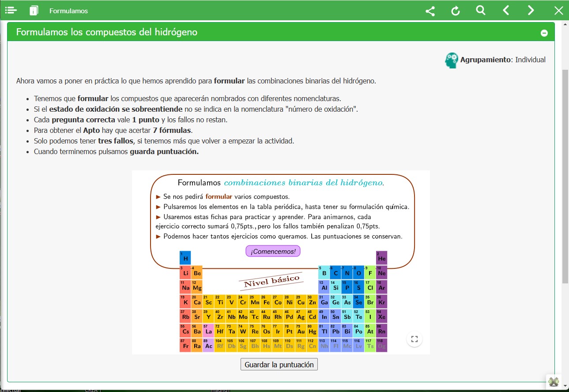Click the vertical page scrollbar

pos(565,177)
